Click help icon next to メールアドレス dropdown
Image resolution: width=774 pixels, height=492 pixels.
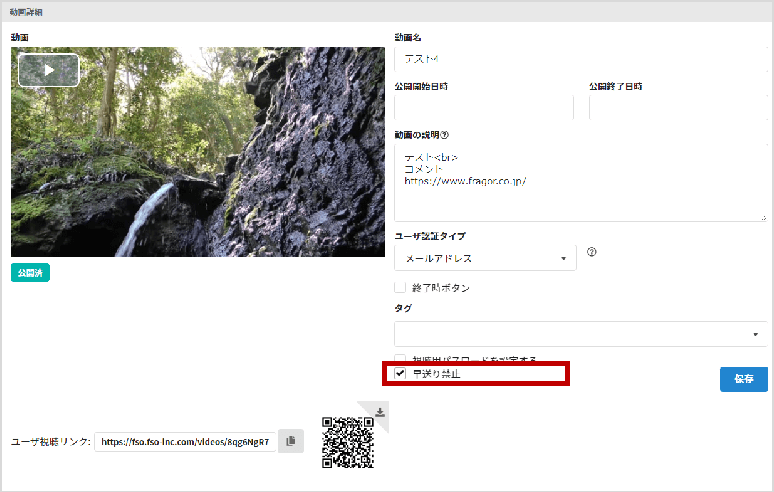(591, 253)
